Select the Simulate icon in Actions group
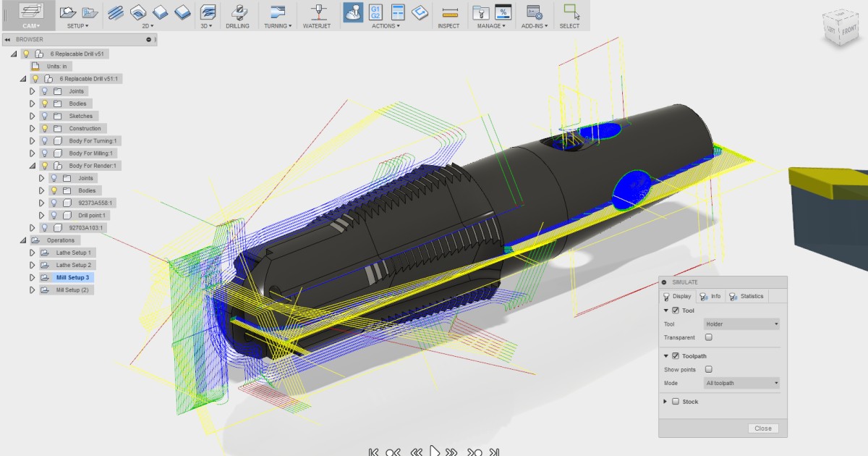Viewport: 868px width, 456px height. 352,11
